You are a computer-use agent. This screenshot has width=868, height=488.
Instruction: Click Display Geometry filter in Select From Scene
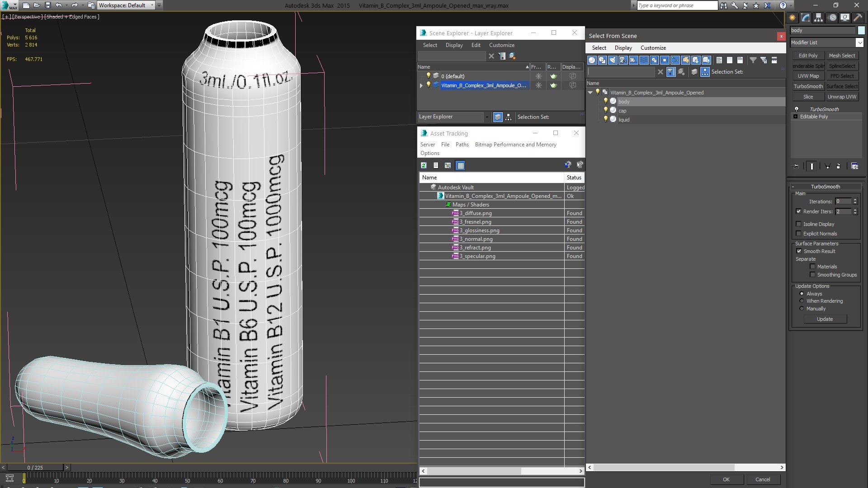click(x=592, y=60)
